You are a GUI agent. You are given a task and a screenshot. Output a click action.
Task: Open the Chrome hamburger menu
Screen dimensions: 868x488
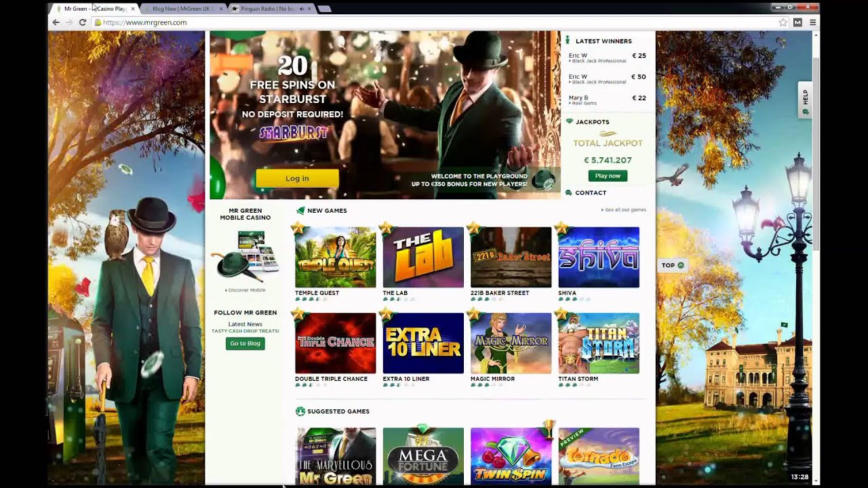[812, 22]
